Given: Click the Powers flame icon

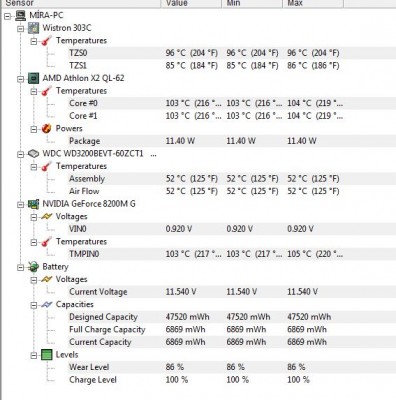Looking at the screenshot, I should [47, 129].
